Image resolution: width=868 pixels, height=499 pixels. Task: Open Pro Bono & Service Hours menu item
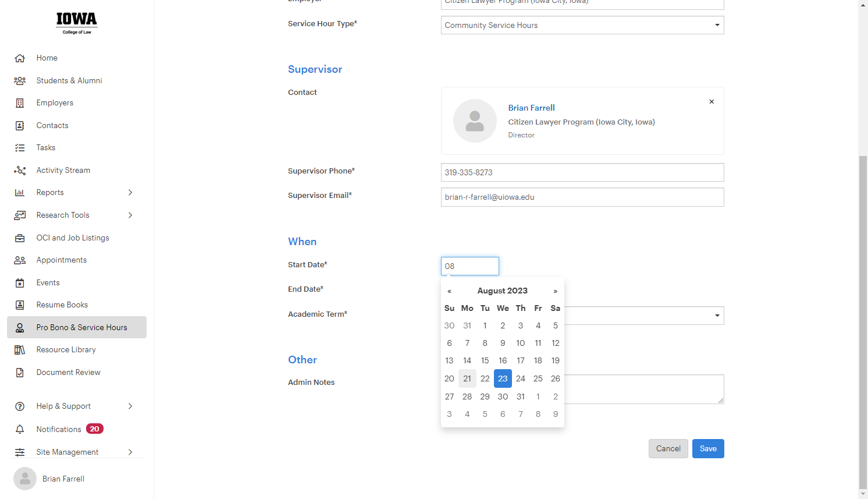77,327
